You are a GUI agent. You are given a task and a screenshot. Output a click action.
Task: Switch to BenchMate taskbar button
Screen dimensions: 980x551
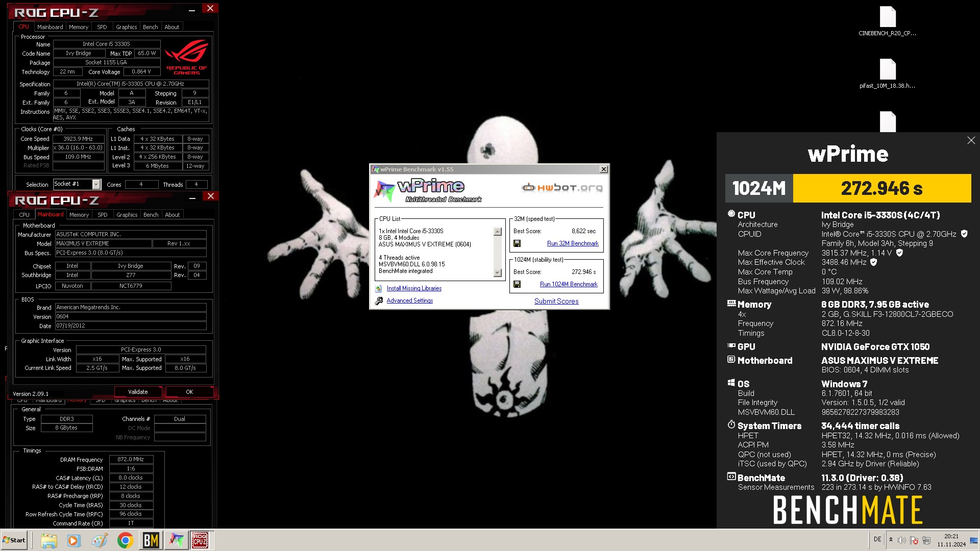pyautogui.click(x=151, y=540)
